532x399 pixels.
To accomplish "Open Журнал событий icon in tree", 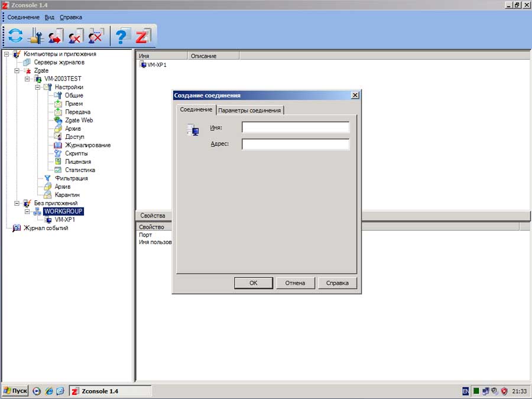I will pyautogui.click(x=17, y=228).
